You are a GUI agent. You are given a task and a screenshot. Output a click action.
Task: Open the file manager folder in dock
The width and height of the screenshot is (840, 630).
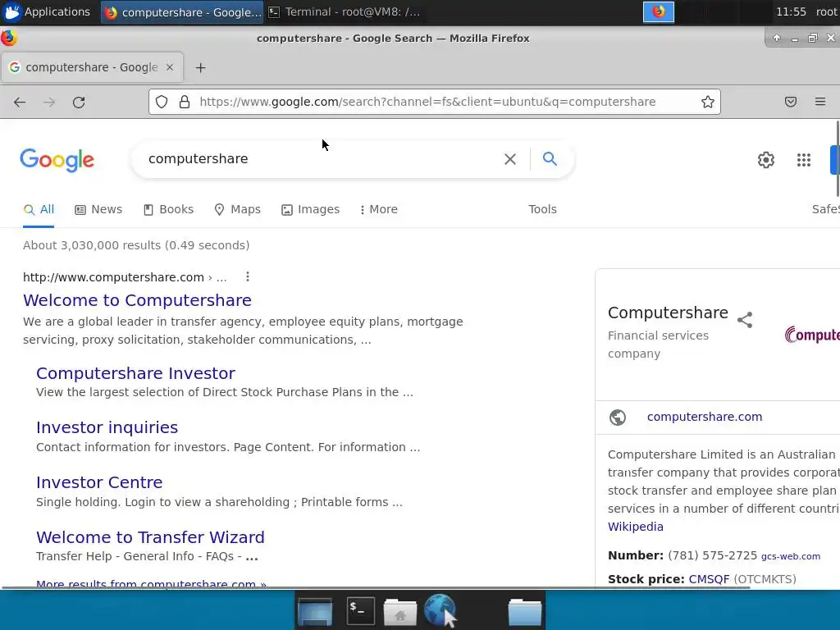click(525, 612)
